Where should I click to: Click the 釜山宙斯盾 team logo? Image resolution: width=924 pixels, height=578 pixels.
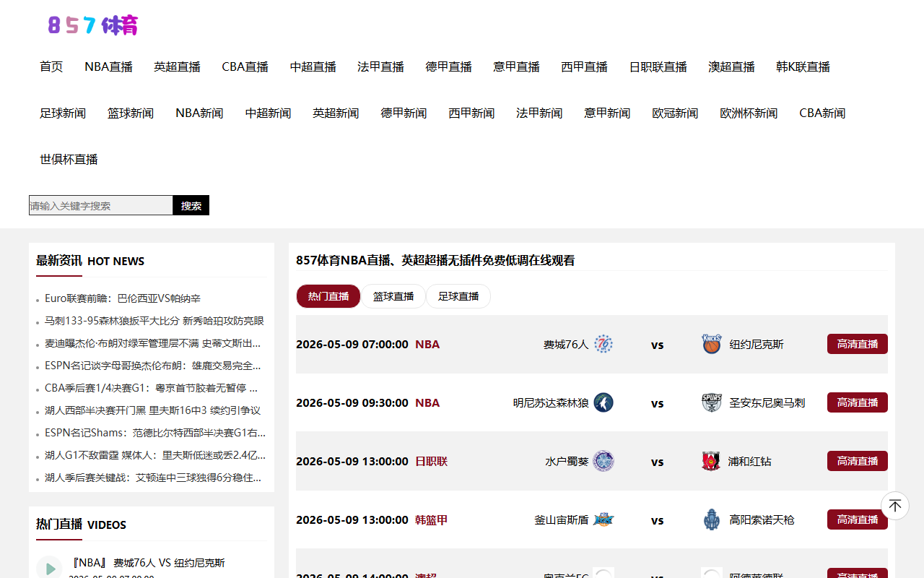[603, 519]
